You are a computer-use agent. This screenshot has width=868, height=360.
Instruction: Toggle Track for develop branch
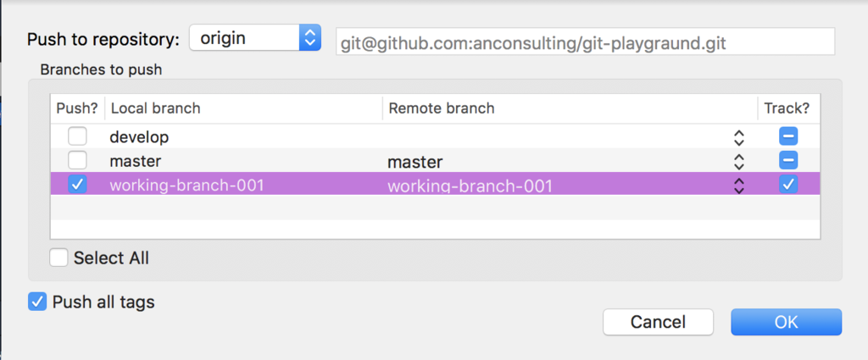[788, 136]
